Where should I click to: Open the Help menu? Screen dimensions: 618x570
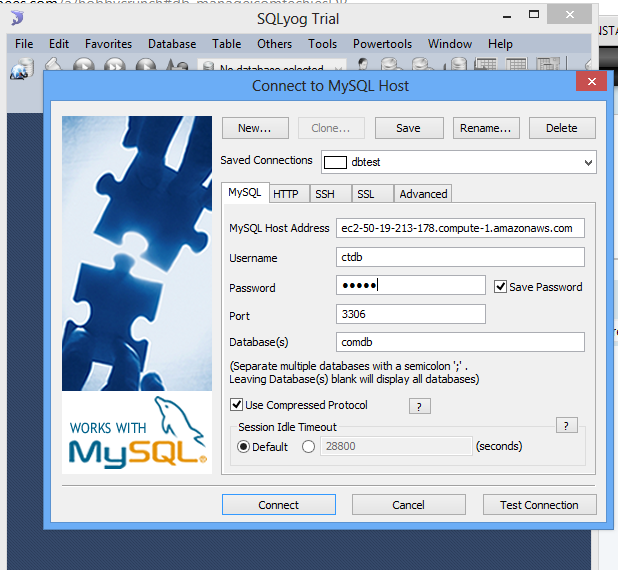[x=500, y=44]
